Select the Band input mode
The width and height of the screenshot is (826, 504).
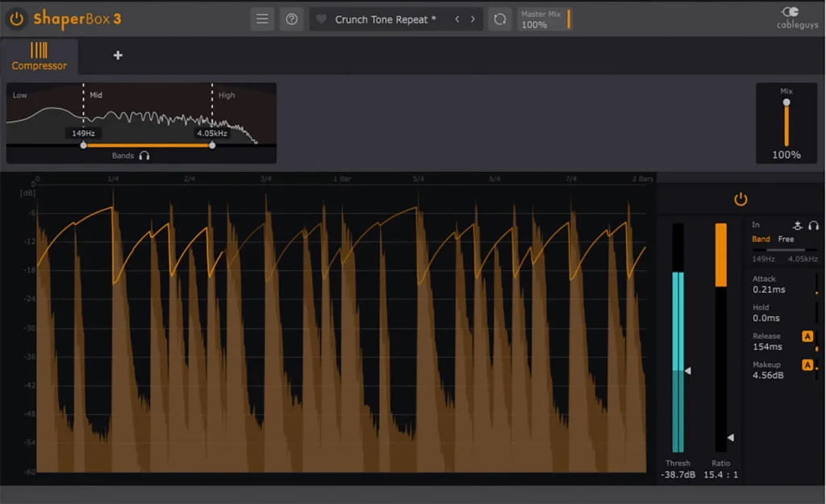pos(761,239)
